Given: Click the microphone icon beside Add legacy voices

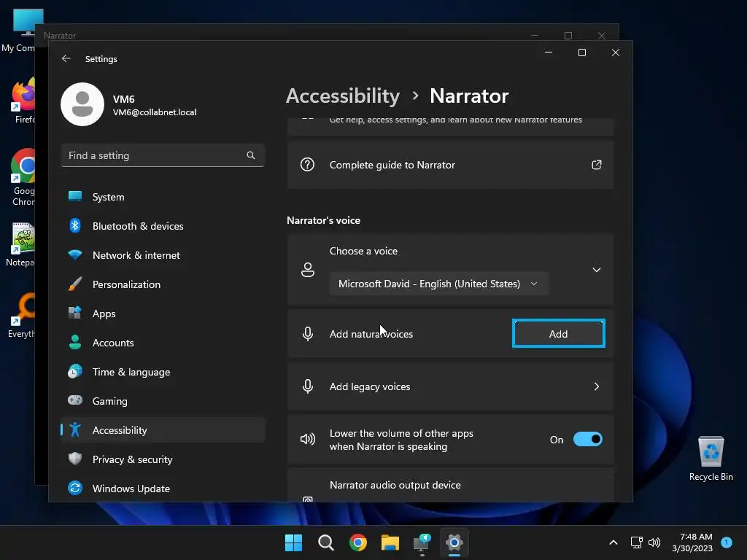Looking at the screenshot, I should tap(308, 386).
